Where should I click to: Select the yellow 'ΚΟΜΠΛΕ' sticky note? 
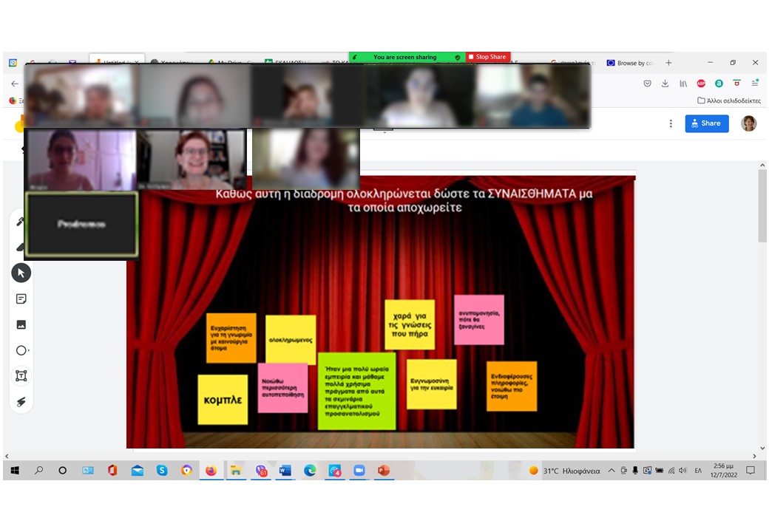(x=223, y=400)
